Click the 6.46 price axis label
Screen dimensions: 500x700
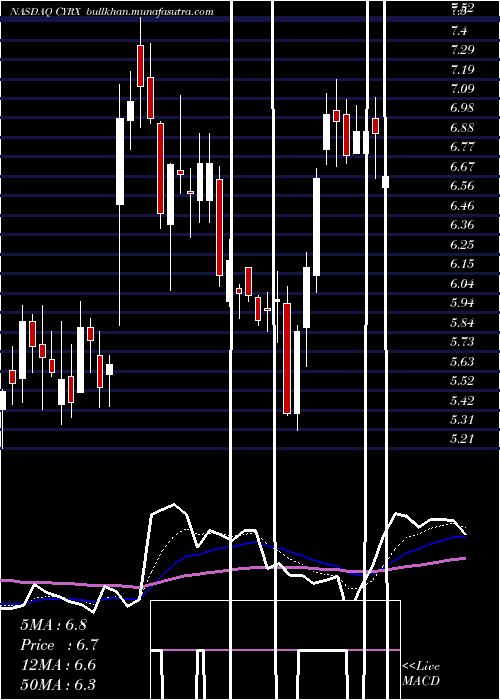[x=462, y=205]
